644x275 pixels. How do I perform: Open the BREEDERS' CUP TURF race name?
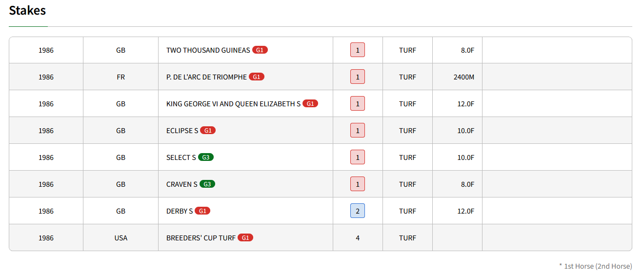[x=201, y=238]
